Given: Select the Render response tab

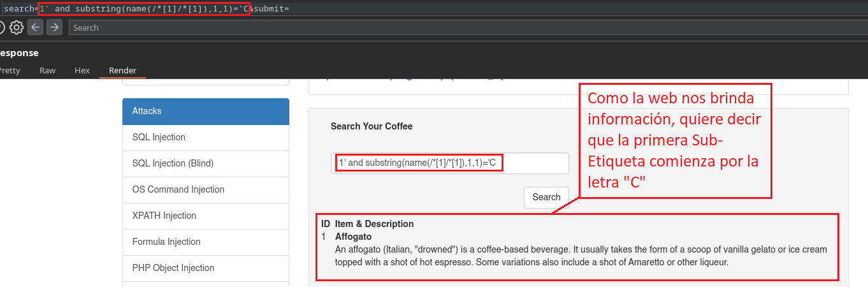Looking at the screenshot, I should 122,71.
